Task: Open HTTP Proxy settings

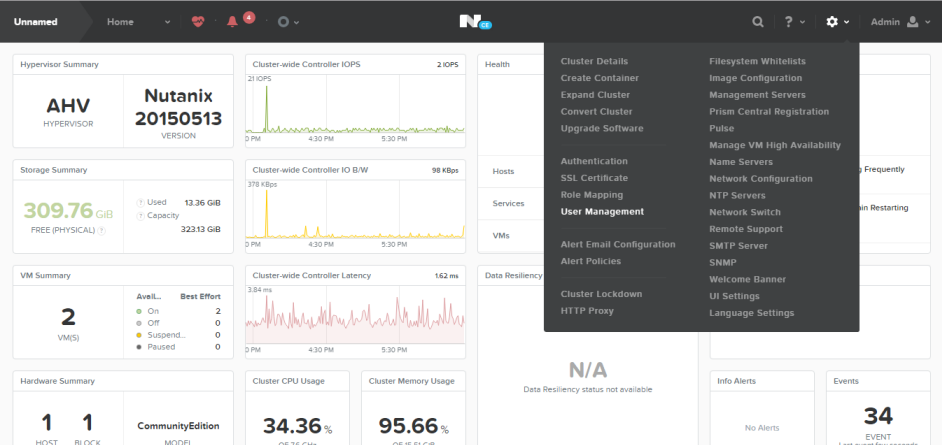Action: pos(587,311)
